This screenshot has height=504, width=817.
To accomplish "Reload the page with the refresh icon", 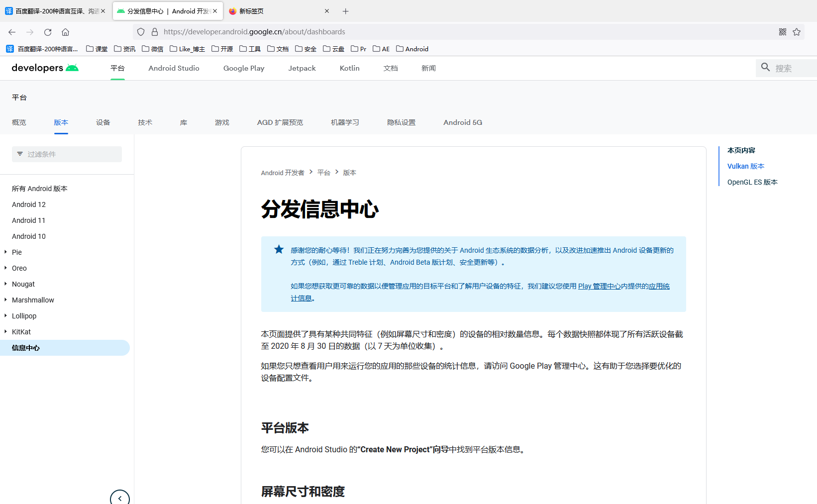I will (48, 32).
